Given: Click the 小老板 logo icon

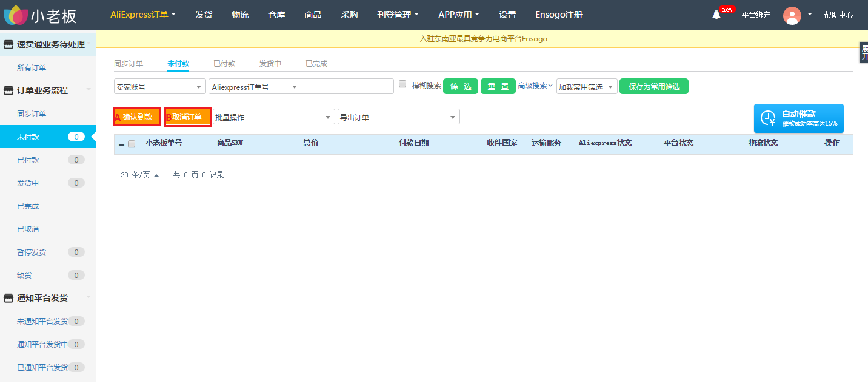Looking at the screenshot, I should coord(15,15).
